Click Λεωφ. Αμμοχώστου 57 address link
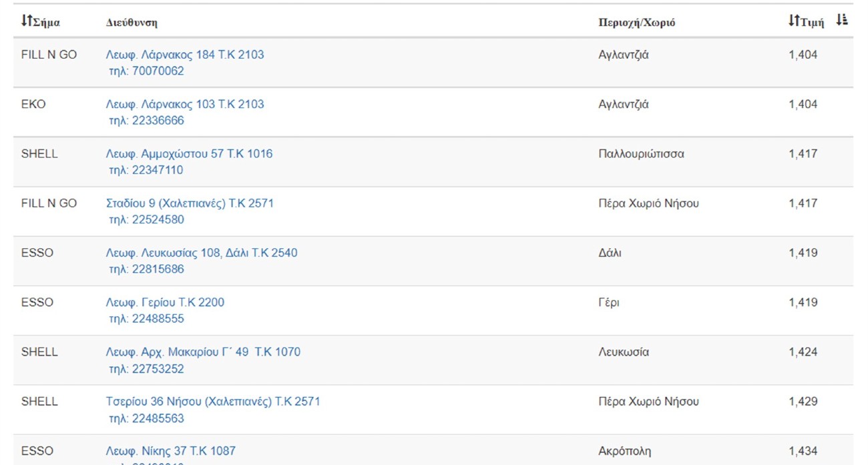Viewport: 868px width, 465px height. (x=189, y=153)
